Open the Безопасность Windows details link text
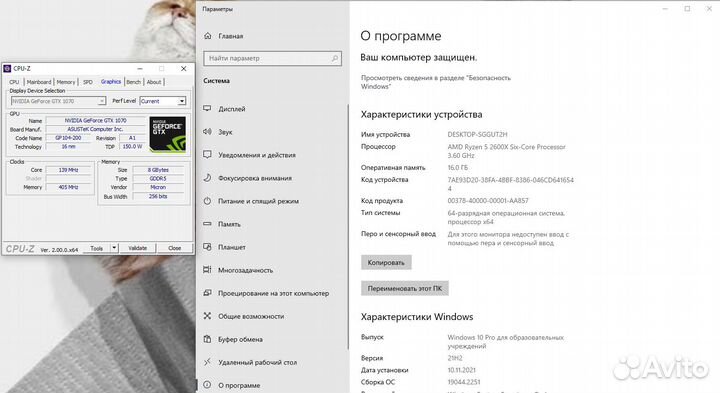Image resolution: width=720 pixels, height=393 pixels. [x=436, y=82]
